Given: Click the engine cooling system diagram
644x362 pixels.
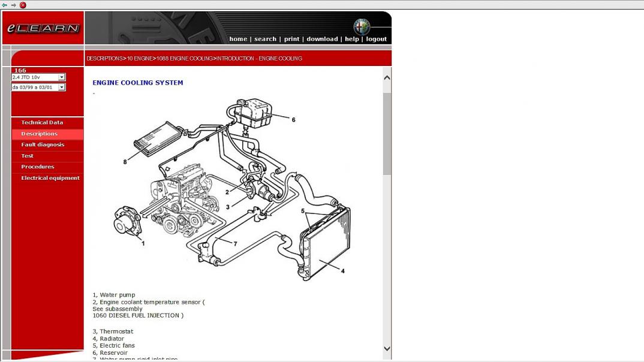Looking at the screenshot, I should click(x=232, y=189).
